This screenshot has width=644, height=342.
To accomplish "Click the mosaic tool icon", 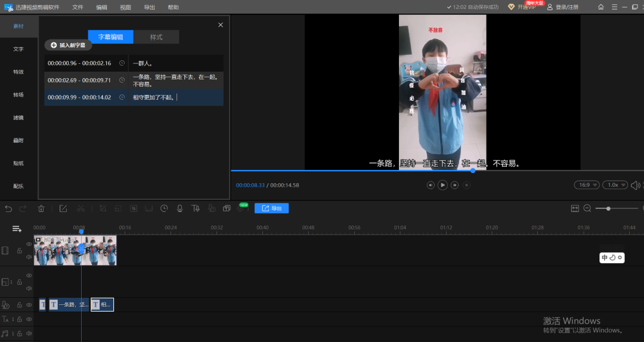I will (x=134, y=208).
